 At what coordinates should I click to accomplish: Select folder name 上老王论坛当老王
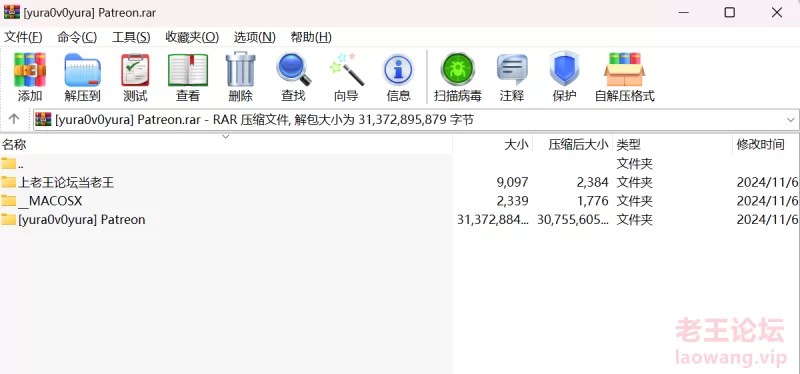[66, 182]
